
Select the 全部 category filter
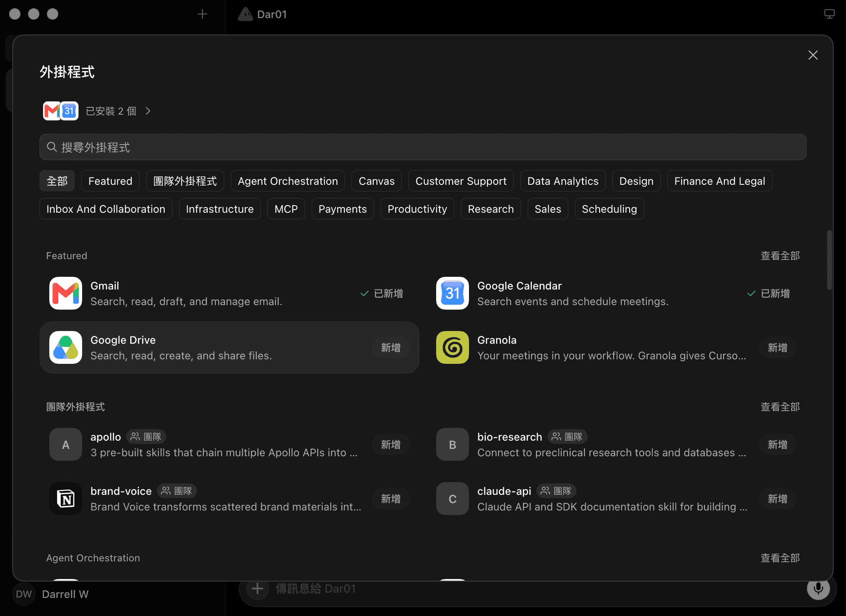(x=57, y=181)
